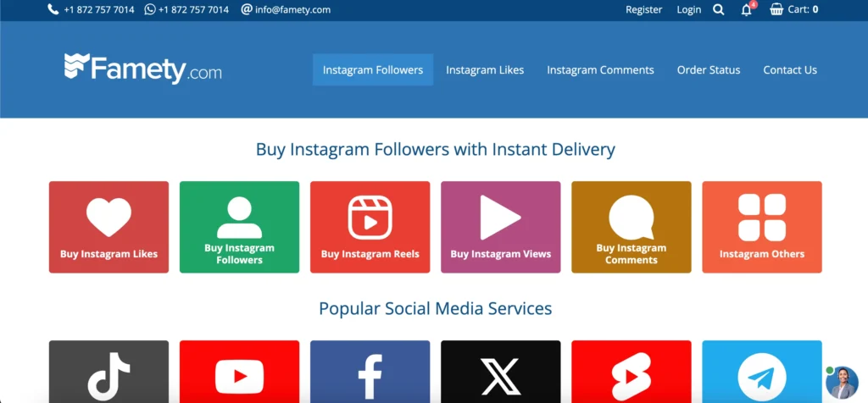Go to Instagram Likes menu item
The width and height of the screenshot is (868, 403).
point(485,70)
